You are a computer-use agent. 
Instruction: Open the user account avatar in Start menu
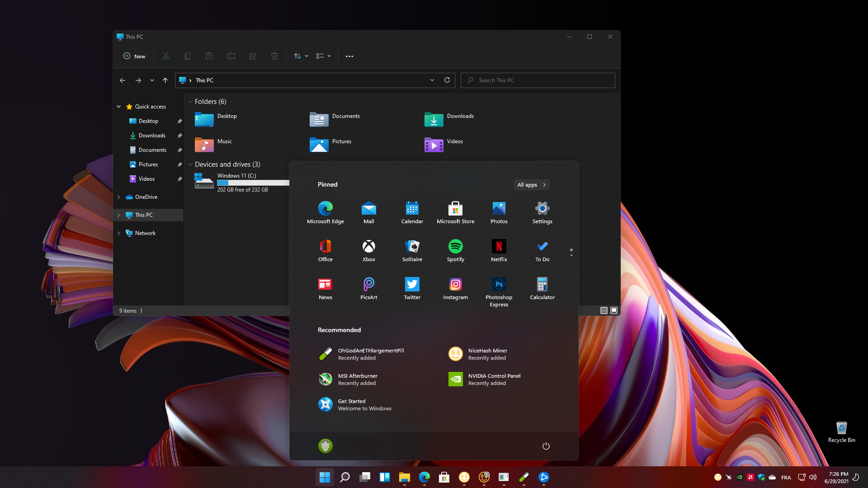(x=325, y=446)
